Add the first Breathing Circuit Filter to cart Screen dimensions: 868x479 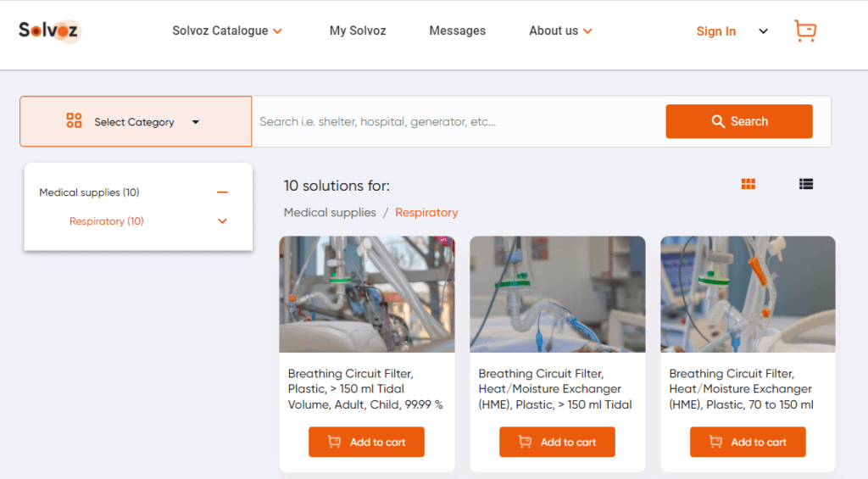[366, 442]
